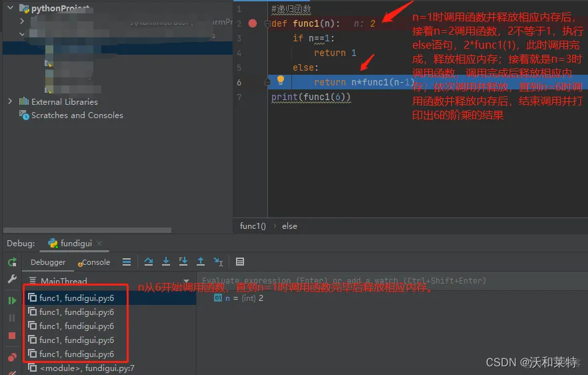The width and height of the screenshot is (588, 375).
Task: Collapse the second expanded project folder
Action: (x=22, y=34)
